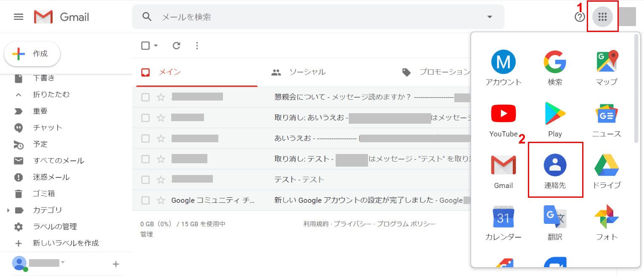The width and height of the screenshot is (644, 276).
Task: Click plus icon beside hangouts account
Action: click(x=116, y=264)
